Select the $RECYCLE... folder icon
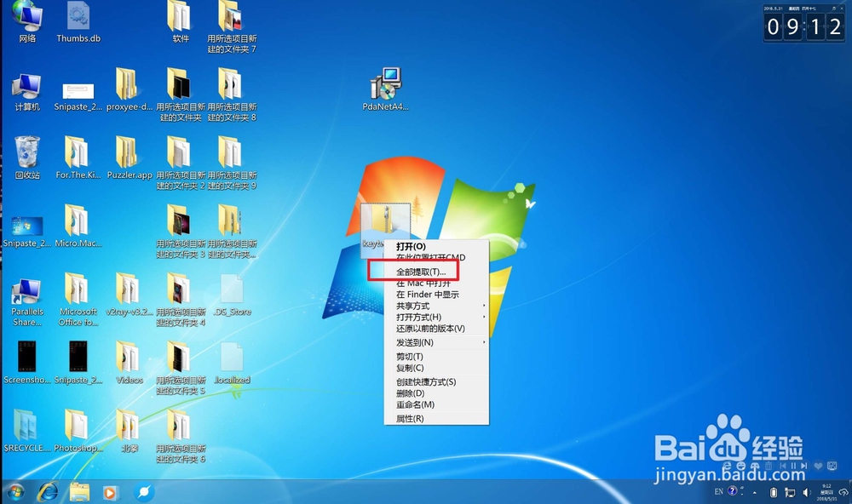Viewport: 852px width, 504px height. [x=26, y=432]
